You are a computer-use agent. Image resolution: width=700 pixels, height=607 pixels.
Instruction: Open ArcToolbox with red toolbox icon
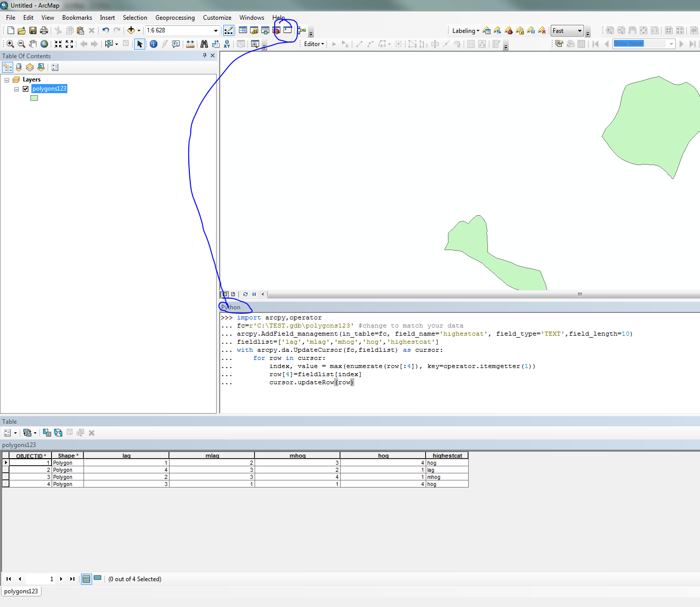click(x=276, y=30)
